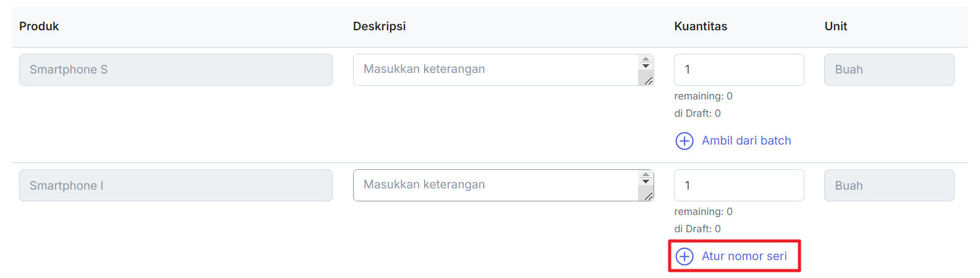Click the plus icon beside Ambil dari batch
This screenshot has width=980, height=278.
tap(684, 141)
